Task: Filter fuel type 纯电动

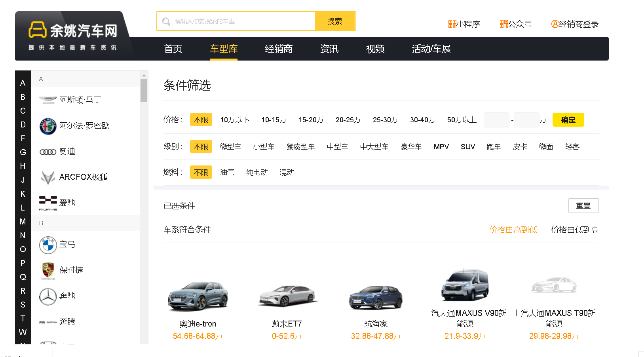Action: (257, 172)
